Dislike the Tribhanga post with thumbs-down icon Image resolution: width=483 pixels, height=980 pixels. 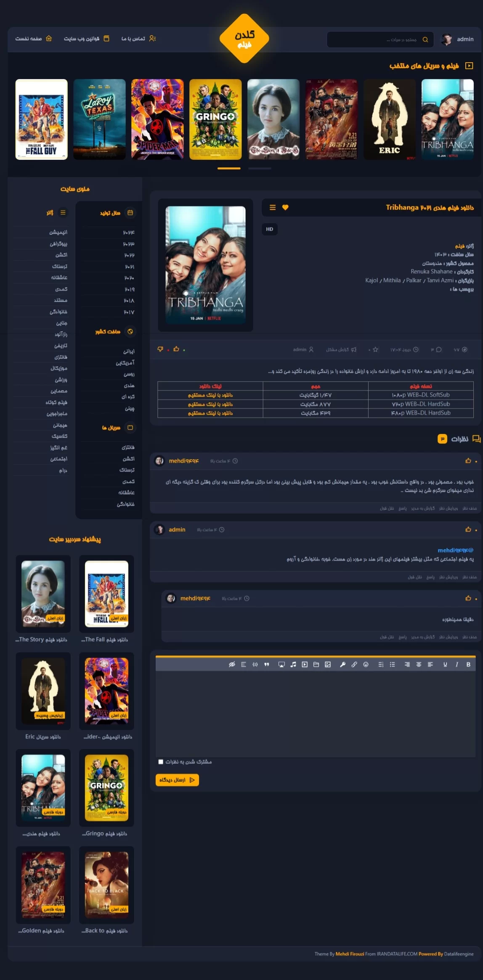click(x=160, y=349)
